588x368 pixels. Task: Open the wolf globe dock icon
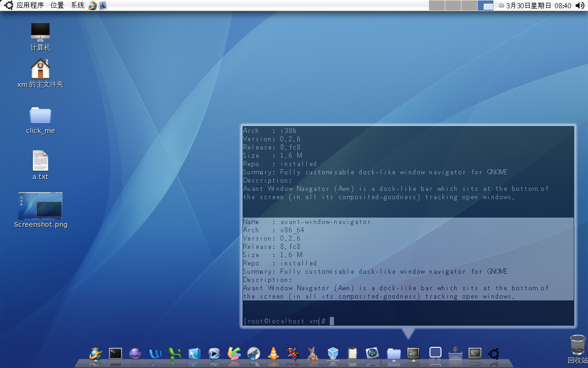(x=254, y=353)
